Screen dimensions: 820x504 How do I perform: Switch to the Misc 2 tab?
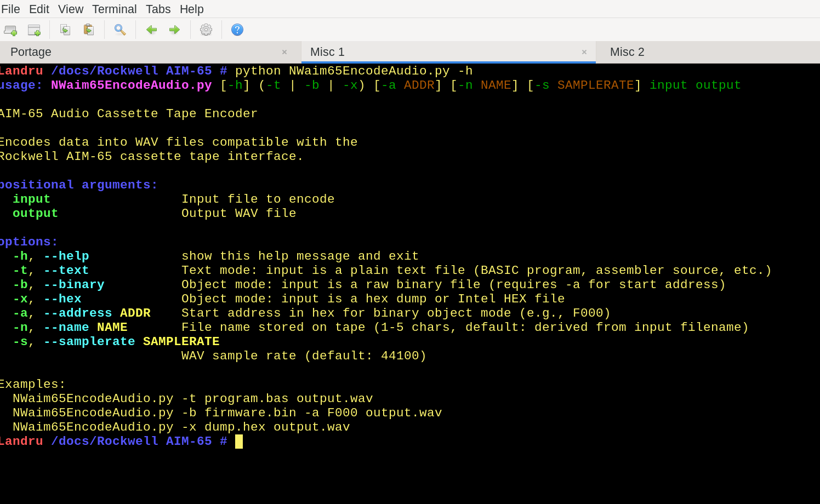pos(627,52)
